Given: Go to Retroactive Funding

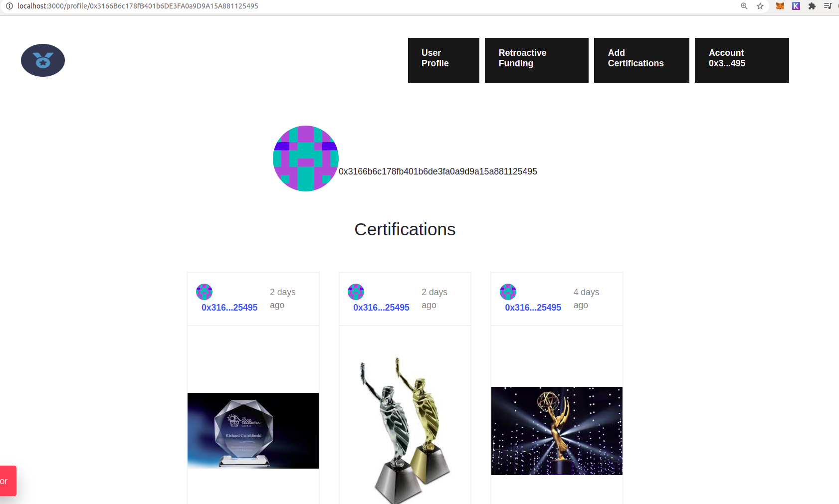Looking at the screenshot, I should [x=537, y=60].
